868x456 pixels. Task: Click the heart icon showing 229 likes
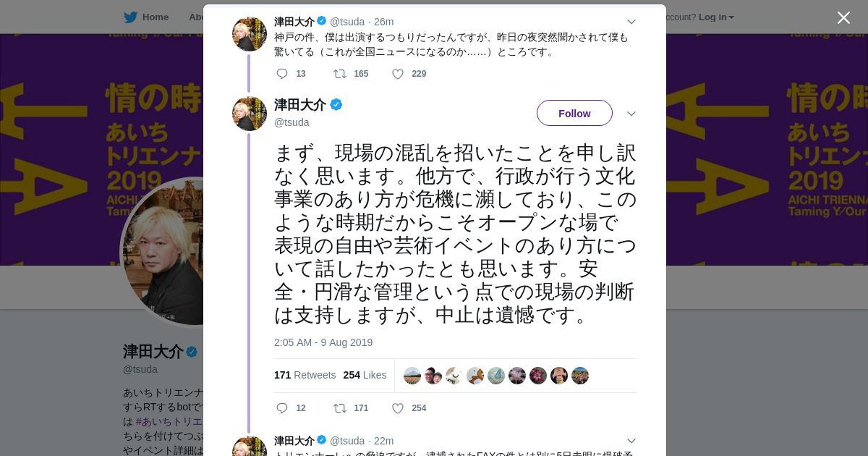point(398,74)
